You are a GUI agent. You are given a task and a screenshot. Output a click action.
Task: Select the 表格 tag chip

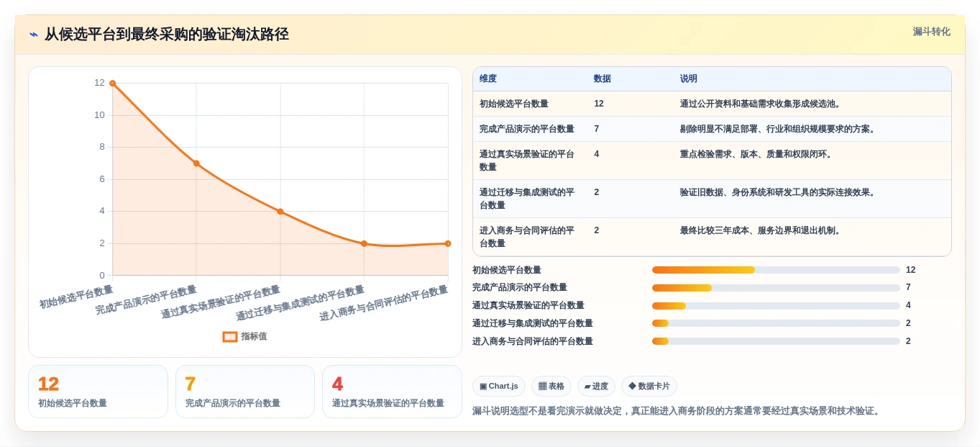[x=551, y=387]
